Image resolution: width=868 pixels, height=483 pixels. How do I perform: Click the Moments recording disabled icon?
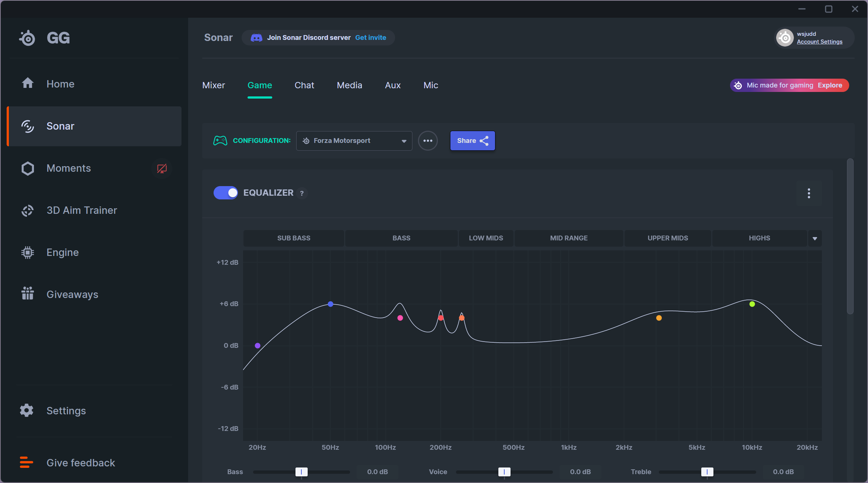pyautogui.click(x=162, y=169)
